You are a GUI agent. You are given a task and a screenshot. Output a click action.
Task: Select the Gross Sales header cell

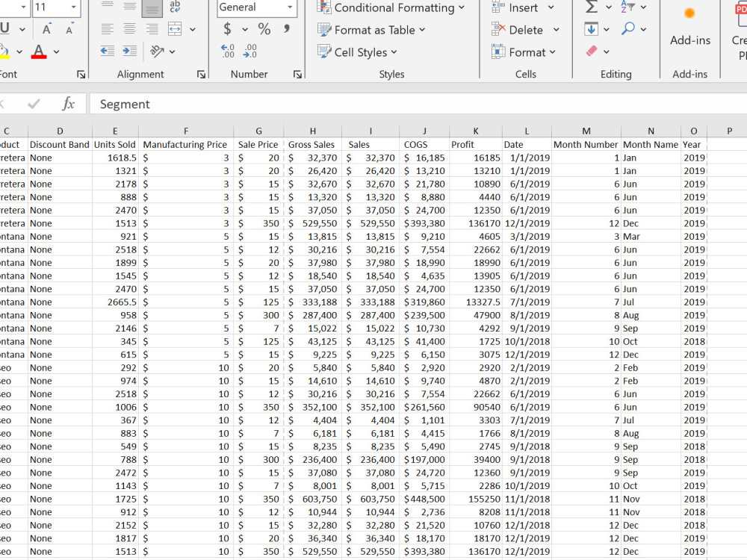[x=312, y=144]
